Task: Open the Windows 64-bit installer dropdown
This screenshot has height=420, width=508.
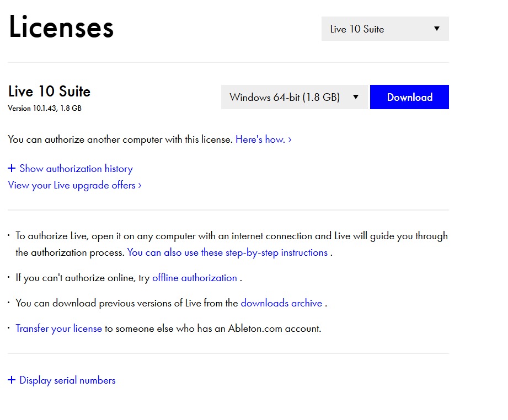Action: [295, 97]
